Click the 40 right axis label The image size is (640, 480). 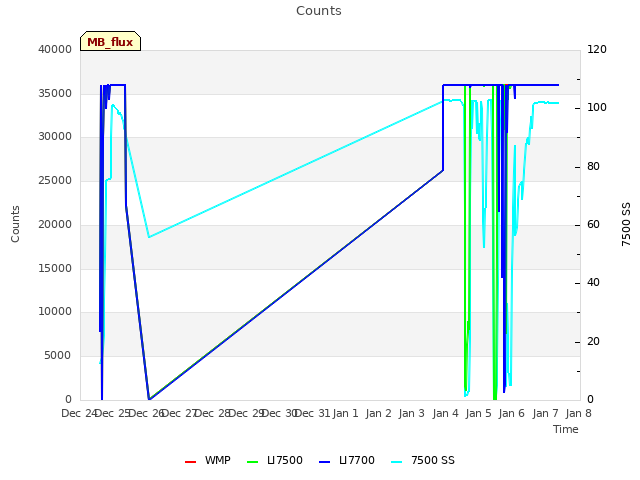(593, 282)
